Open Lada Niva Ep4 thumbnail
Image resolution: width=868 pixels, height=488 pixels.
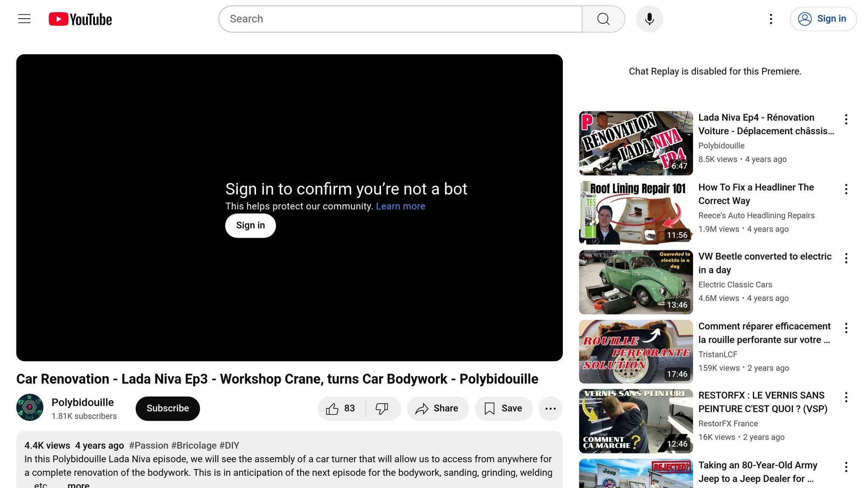[636, 143]
